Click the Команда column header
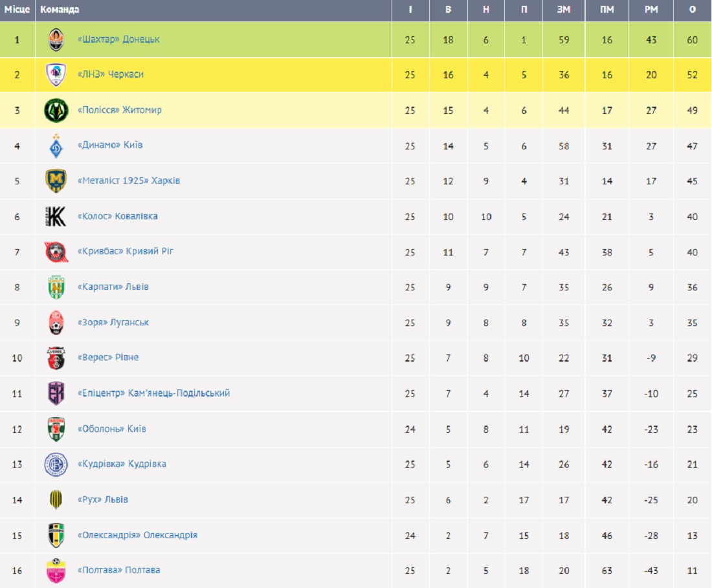Image resolution: width=712 pixels, height=588 pixels. pos(60,10)
